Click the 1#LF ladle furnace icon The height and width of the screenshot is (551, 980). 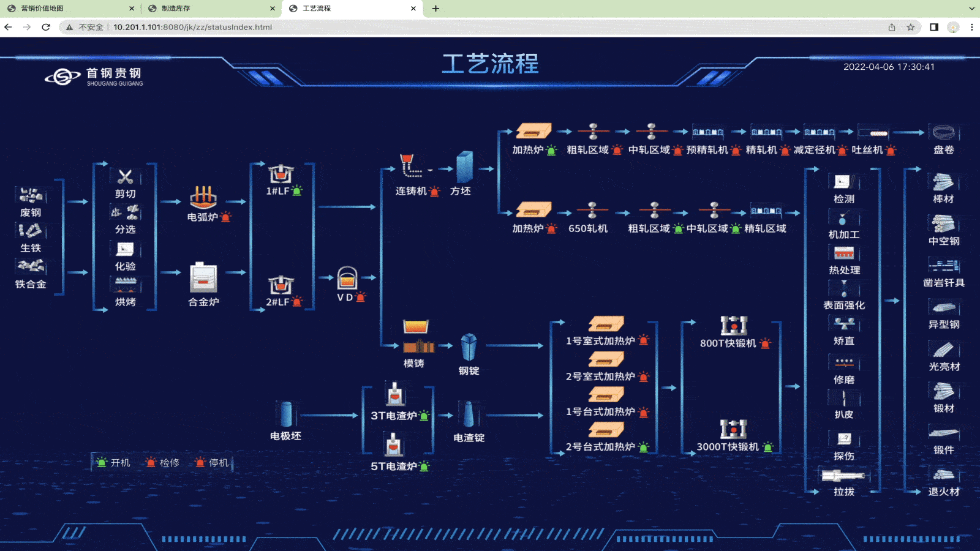coord(281,174)
